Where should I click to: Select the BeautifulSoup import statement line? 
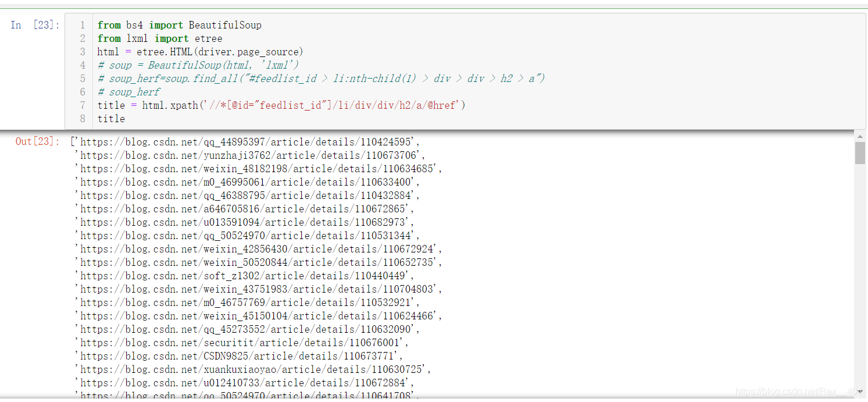180,25
